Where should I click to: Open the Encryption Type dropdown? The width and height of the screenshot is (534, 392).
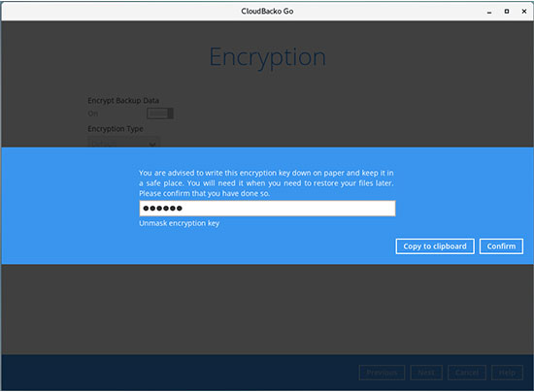pos(123,143)
